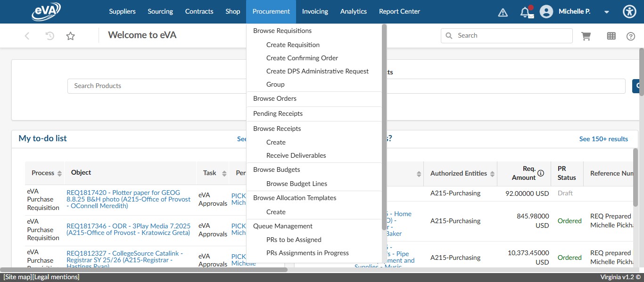Click the user avatar icon
The height and width of the screenshot is (282, 644).
click(x=546, y=12)
